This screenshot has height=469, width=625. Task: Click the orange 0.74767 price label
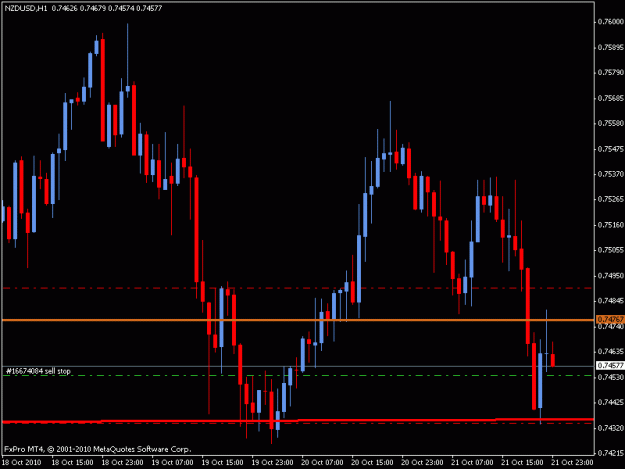click(x=610, y=320)
